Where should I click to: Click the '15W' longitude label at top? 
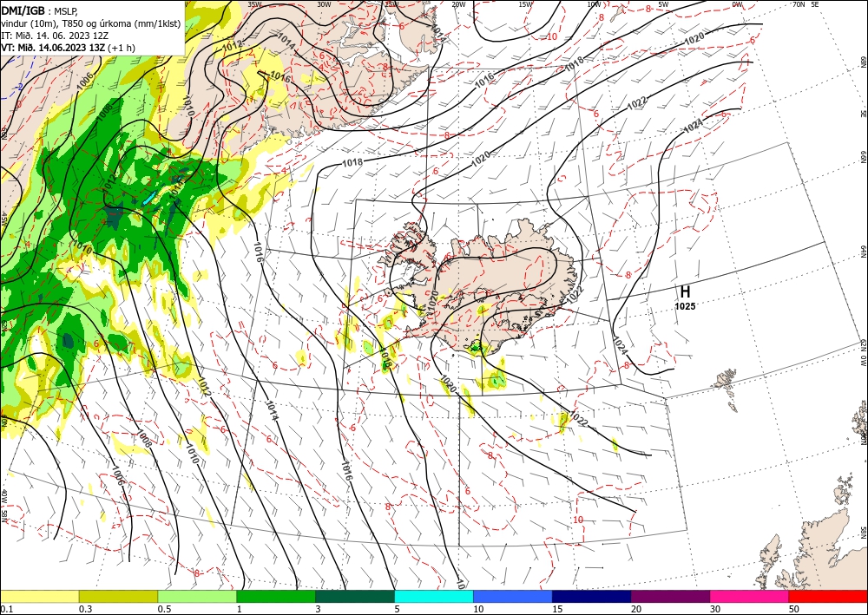click(526, 4)
